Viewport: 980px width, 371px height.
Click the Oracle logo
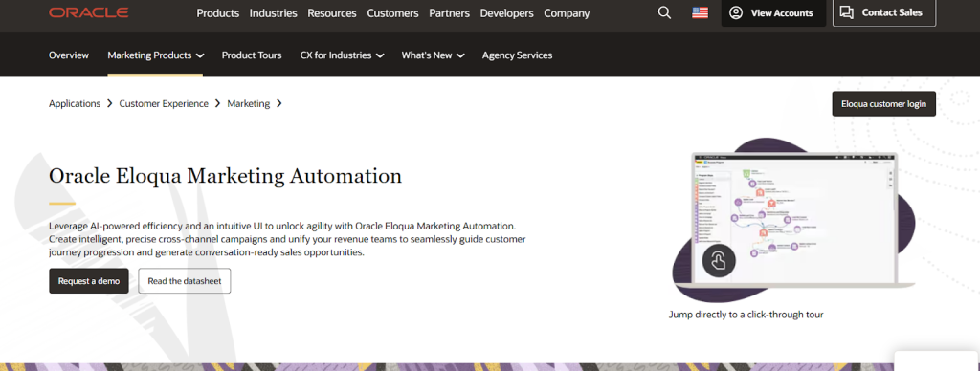tap(89, 12)
